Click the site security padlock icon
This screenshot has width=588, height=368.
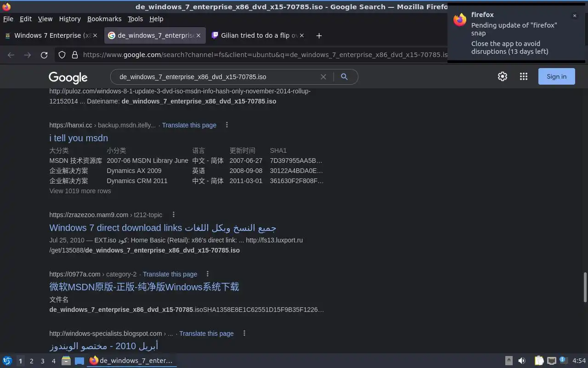click(74, 55)
